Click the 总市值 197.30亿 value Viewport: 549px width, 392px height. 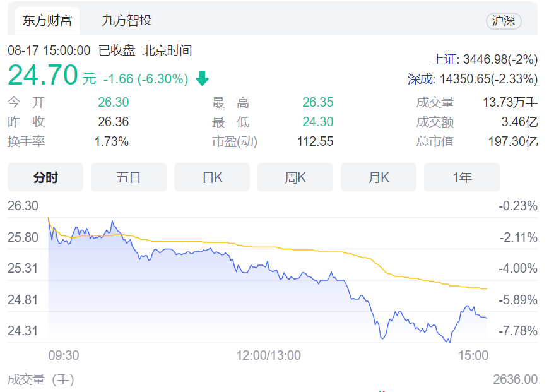point(513,141)
